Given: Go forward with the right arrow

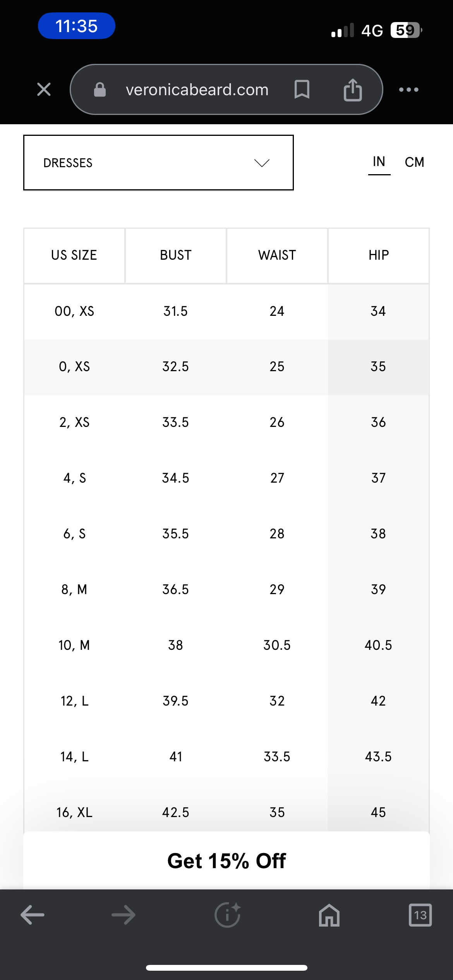Looking at the screenshot, I should 124,915.
